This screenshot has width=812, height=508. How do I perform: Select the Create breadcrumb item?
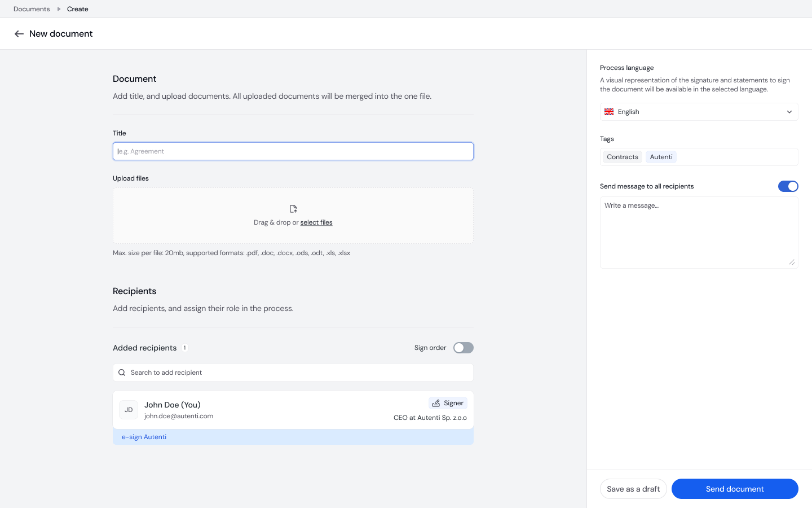[x=78, y=9]
